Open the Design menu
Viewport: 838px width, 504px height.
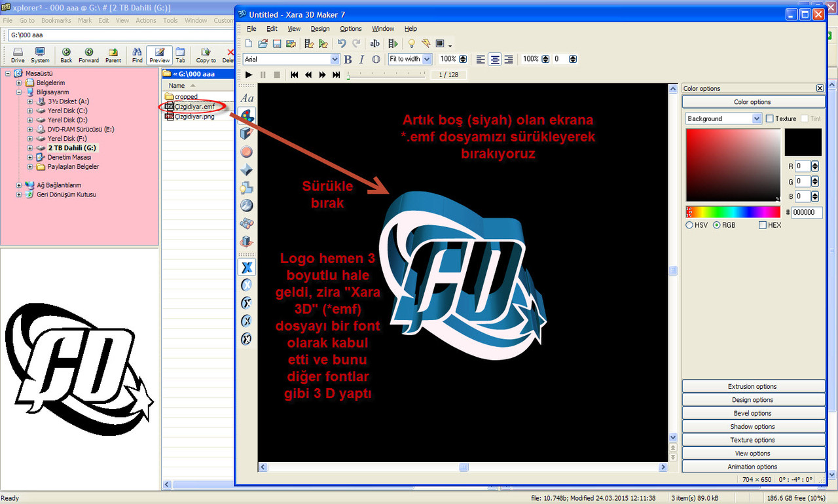[320, 29]
